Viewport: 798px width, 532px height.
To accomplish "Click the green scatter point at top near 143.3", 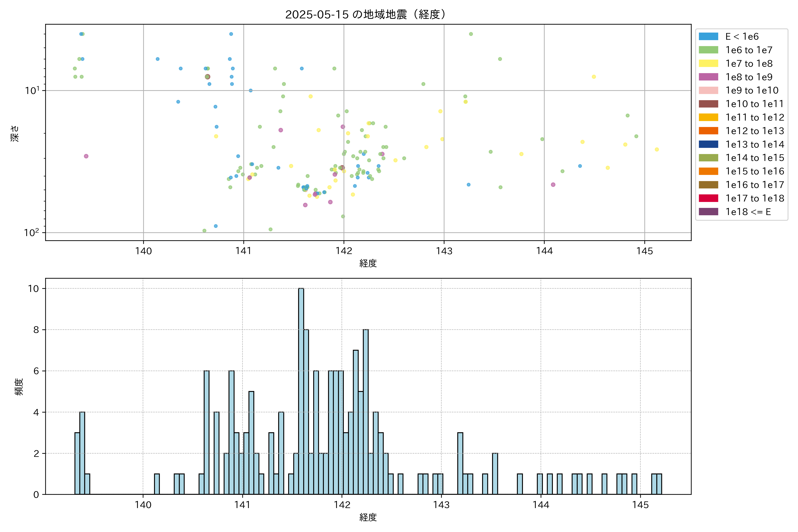I will click(471, 34).
